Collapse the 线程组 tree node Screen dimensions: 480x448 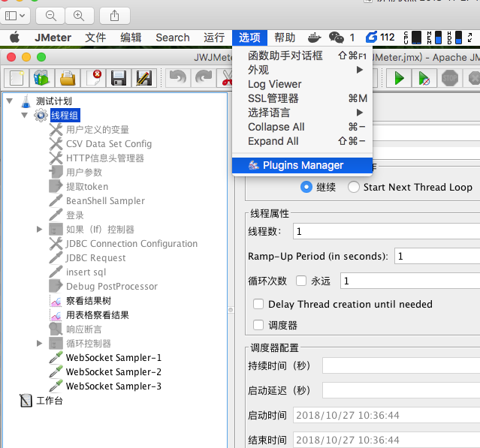(25, 115)
